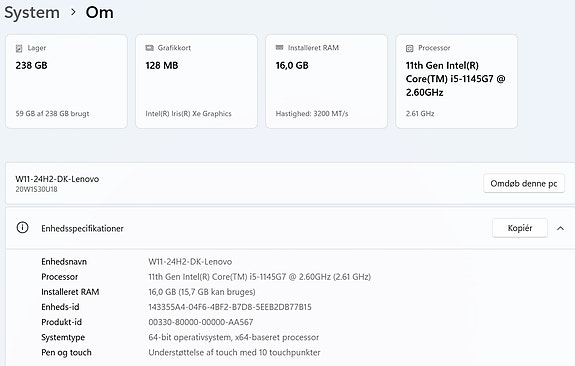Click '59 GB af 238 GB brugt' text
The width and height of the screenshot is (575, 366).
(x=52, y=114)
